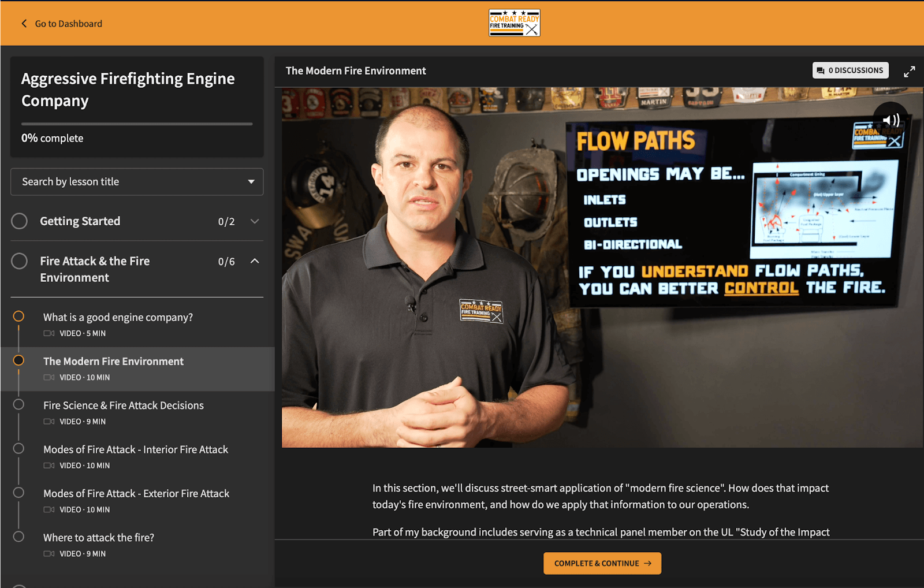The width and height of the screenshot is (924, 588).
Task: Click the video camera icon next to The Modern Fire Environment
Action: (x=49, y=377)
